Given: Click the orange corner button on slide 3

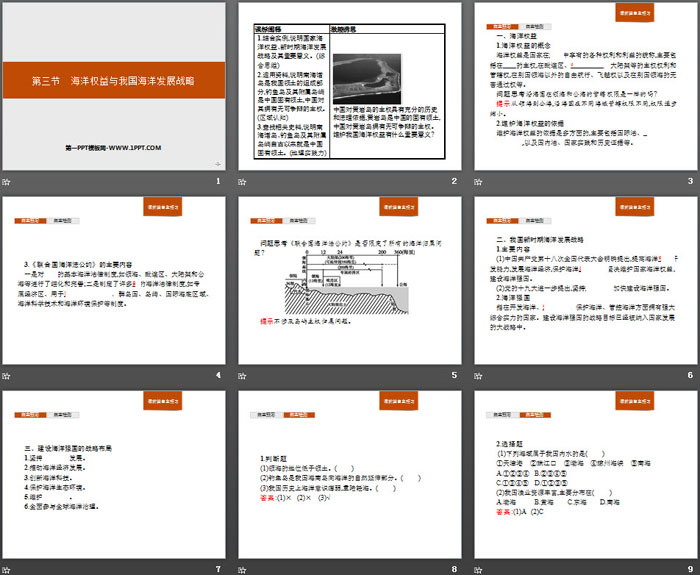Looking at the screenshot, I should (634, 12).
